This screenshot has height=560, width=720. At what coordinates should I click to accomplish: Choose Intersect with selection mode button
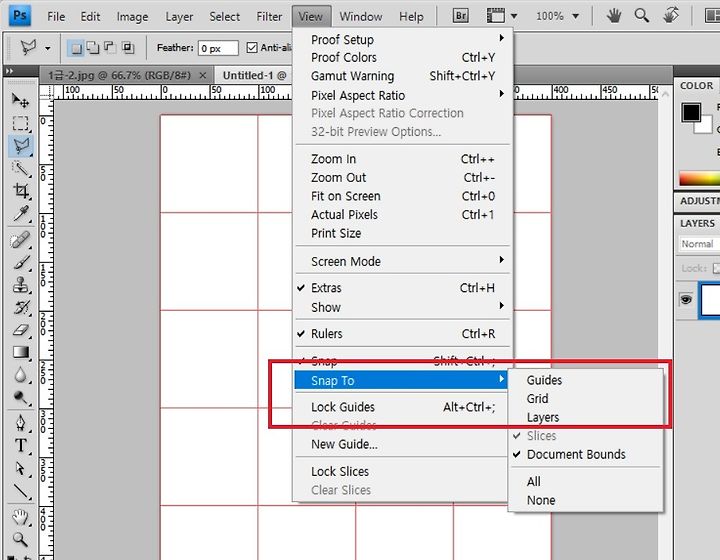(128, 47)
